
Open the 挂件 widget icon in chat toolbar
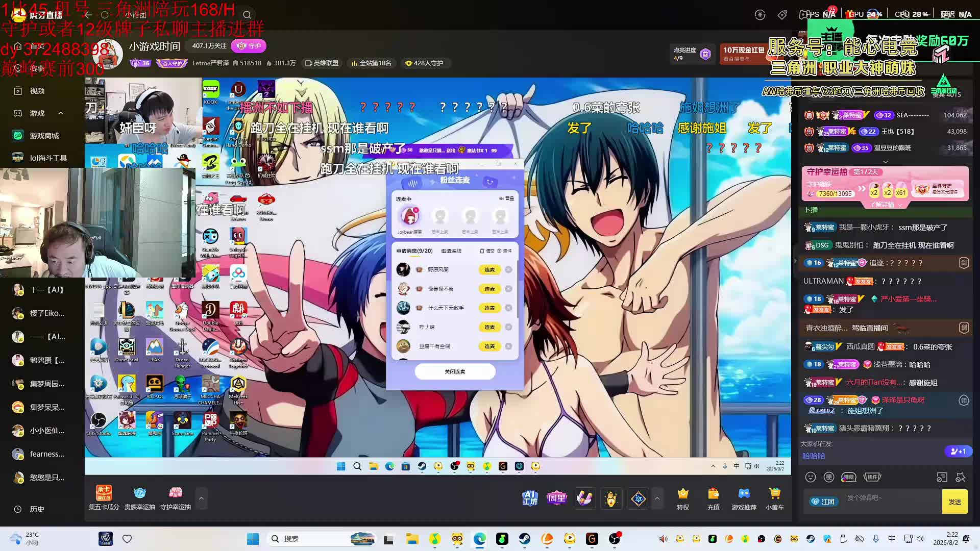click(872, 477)
